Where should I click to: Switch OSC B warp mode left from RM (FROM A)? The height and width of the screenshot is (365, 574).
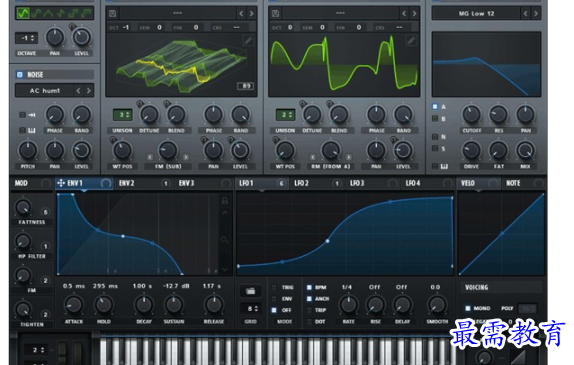(313, 157)
